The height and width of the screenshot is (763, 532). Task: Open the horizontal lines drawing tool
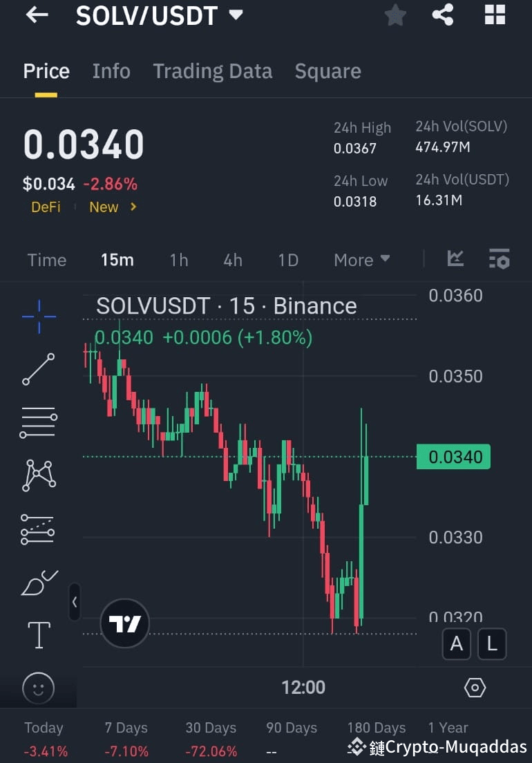38,422
